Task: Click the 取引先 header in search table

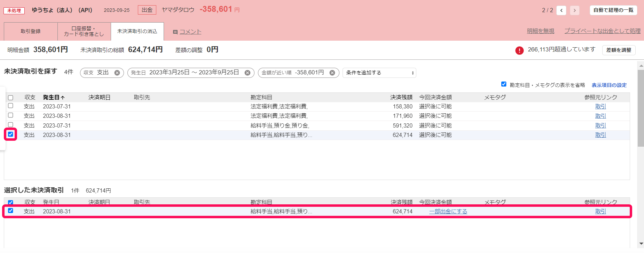Action: pyautogui.click(x=142, y=97)
